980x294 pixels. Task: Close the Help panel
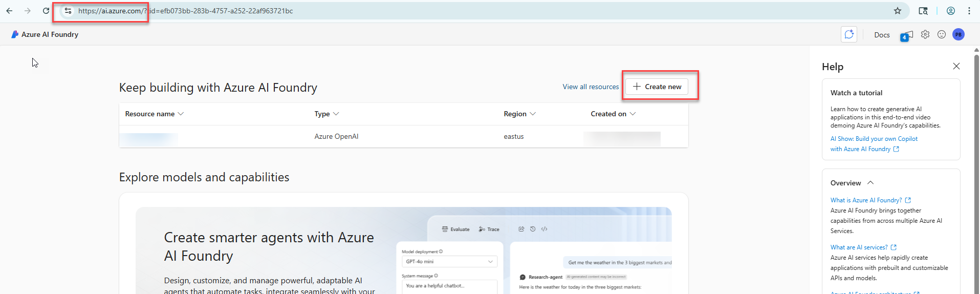coord(956,66)
